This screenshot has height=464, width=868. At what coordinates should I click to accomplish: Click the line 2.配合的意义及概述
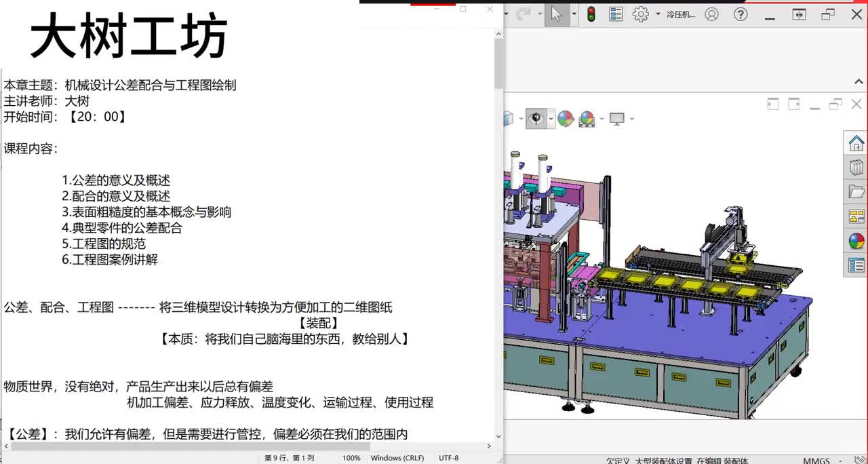(x=116, y=196)
